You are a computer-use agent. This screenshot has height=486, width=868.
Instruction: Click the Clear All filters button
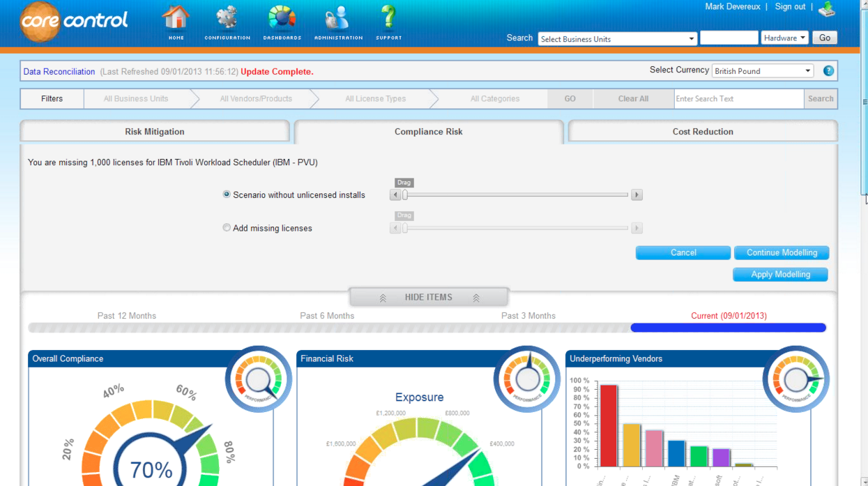pyautogui.click(x=633, y=99)
